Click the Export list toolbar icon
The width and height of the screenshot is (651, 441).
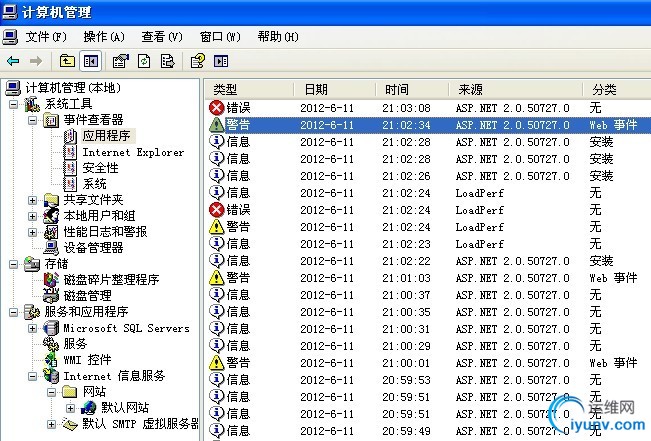pos(167,61)
